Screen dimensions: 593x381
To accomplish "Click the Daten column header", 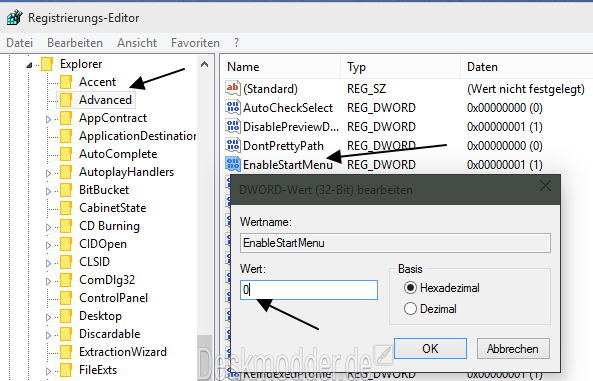I will coord(527,67).
